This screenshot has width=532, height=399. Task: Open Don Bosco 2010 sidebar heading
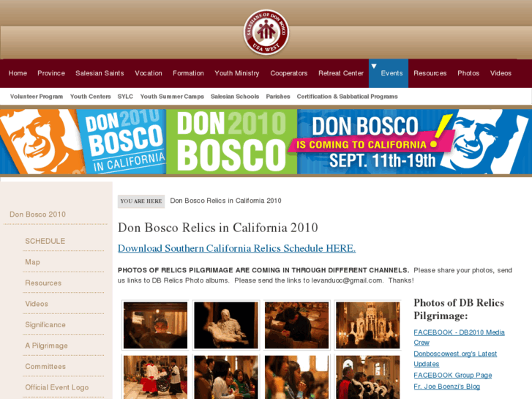click(37, 215)
